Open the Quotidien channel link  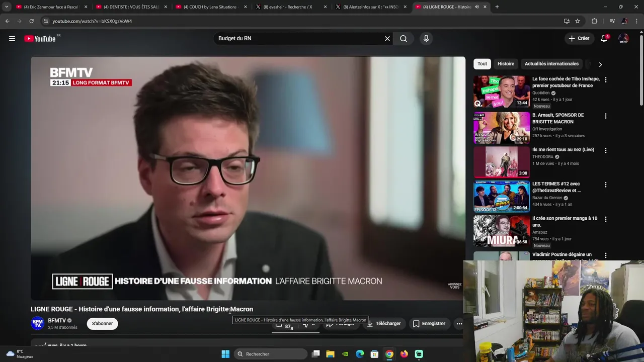click(541, 93)
